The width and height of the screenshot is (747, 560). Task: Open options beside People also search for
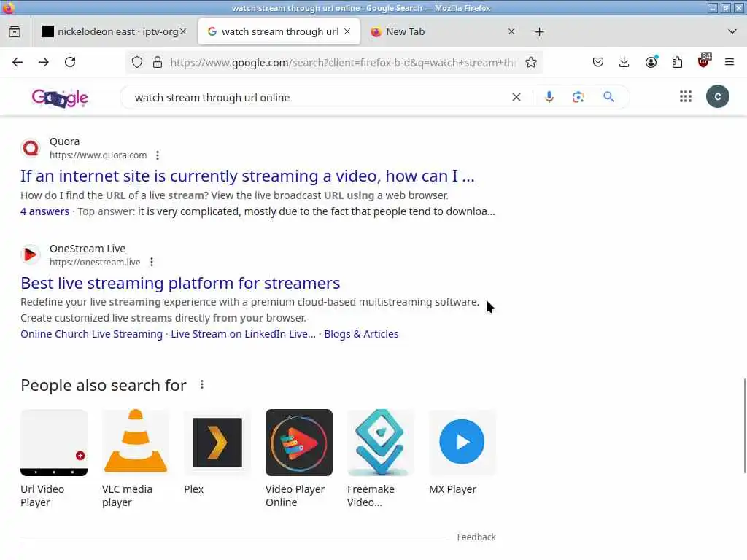202,385
